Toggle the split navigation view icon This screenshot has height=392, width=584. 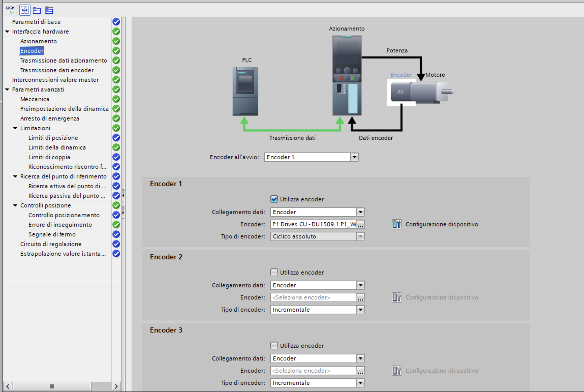click(25, 10)
